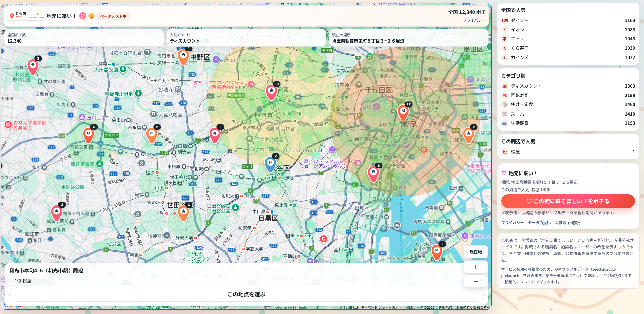
Task: Click the この地点を選ぶ button
Action: pyautogui.click(x=246, y=294)
